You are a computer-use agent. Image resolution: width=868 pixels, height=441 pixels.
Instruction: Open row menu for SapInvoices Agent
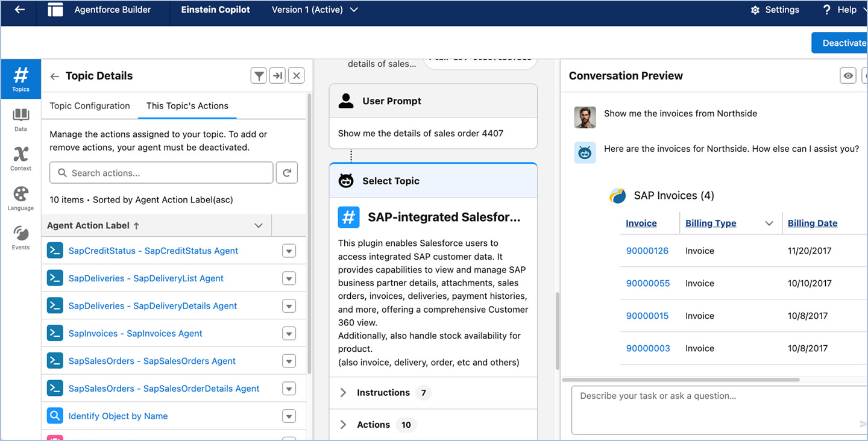coord(289,334)
